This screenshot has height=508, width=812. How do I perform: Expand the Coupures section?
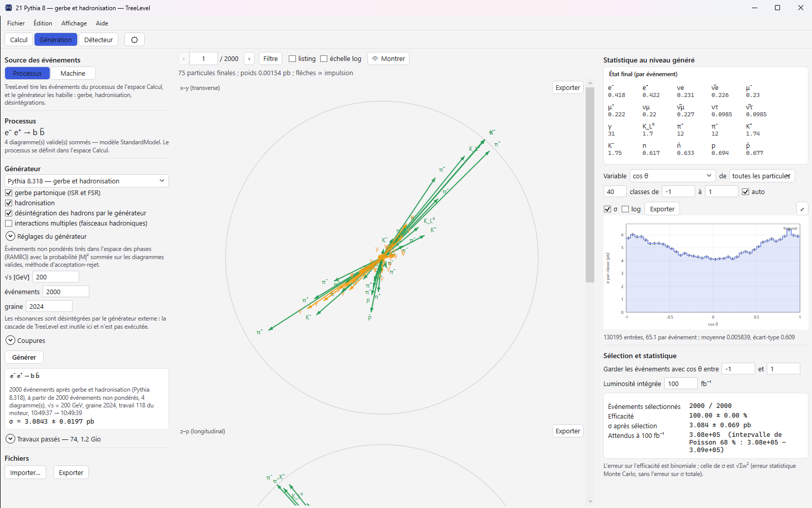coord(10,340)
